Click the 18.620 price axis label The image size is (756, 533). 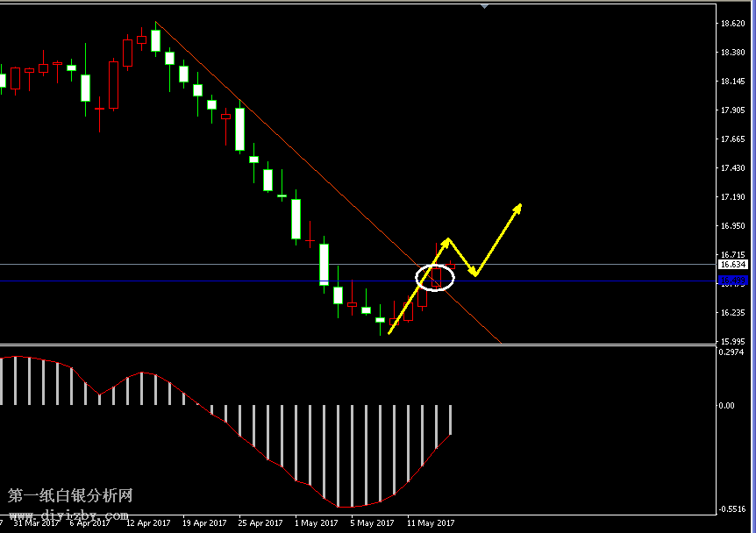click(731, 24)
